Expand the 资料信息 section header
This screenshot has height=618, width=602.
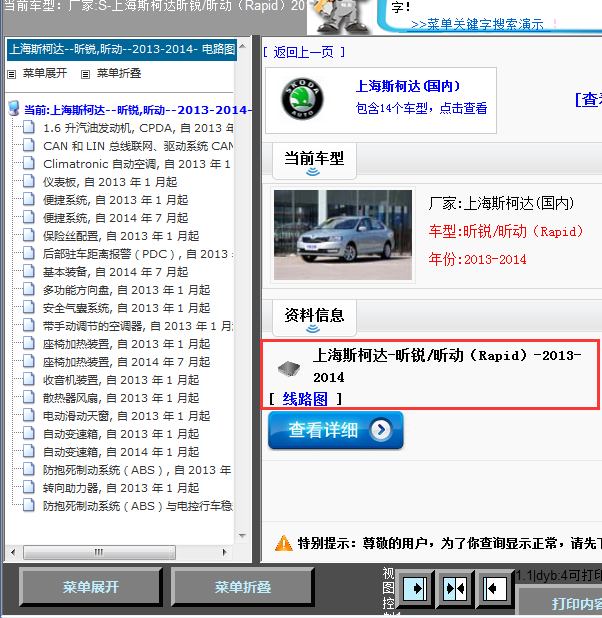[x=314, y=318]
